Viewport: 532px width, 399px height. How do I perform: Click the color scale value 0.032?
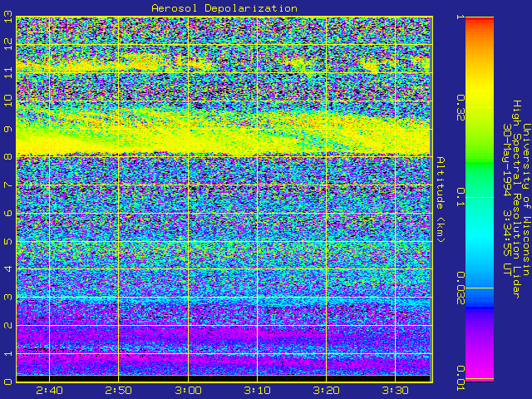tap(460, 288)
